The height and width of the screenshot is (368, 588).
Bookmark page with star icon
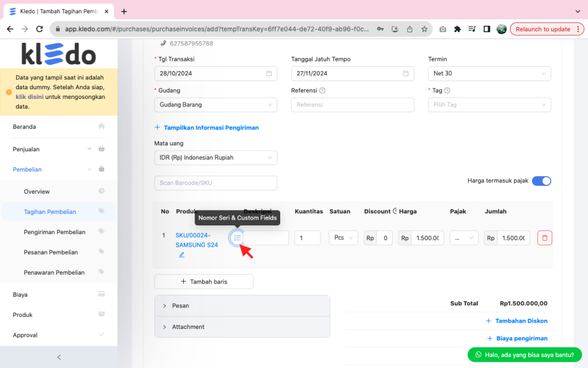[x=424, y=29]
